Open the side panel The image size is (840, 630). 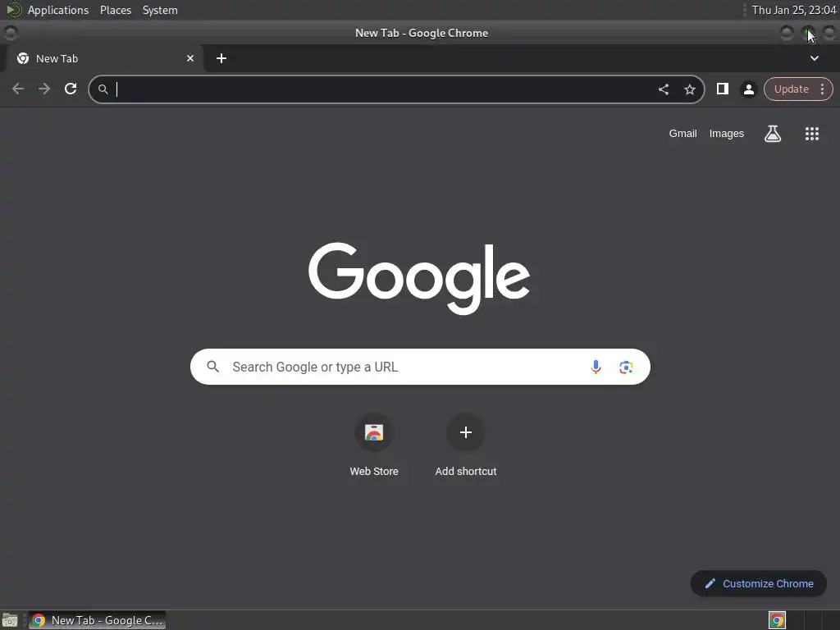click(x=722, y=89)
